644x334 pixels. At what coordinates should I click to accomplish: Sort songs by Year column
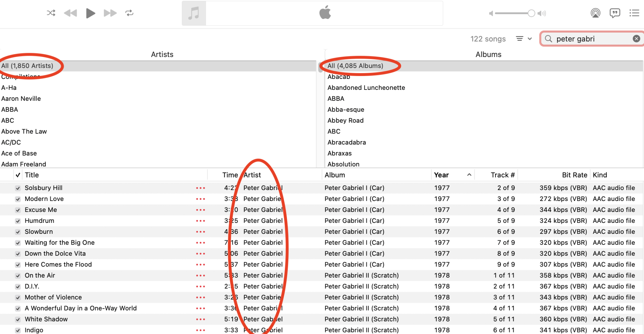[453, 175]
